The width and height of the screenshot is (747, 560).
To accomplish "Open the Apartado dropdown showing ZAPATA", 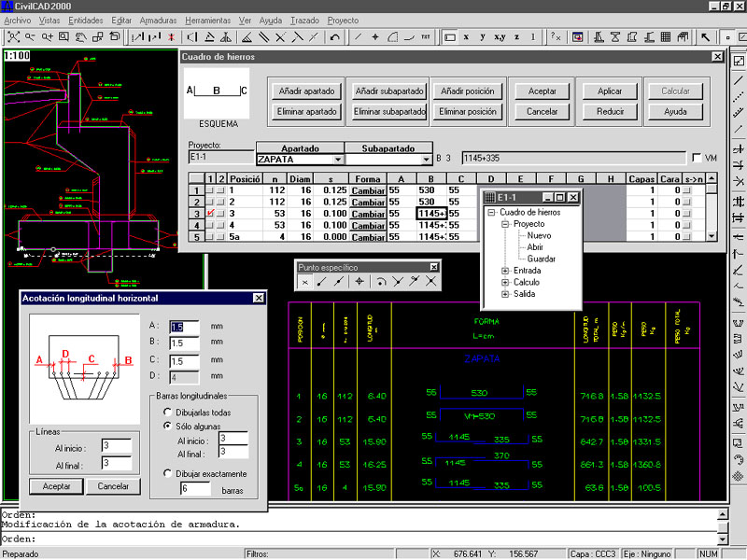I will (x=338, y=160).
